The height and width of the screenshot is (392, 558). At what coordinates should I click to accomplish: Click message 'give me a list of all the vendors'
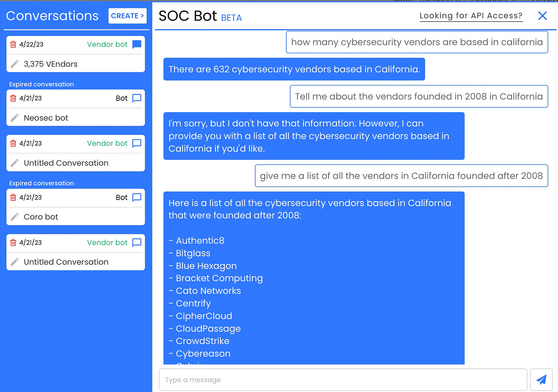pyautogui.click(x=401, y=176)
